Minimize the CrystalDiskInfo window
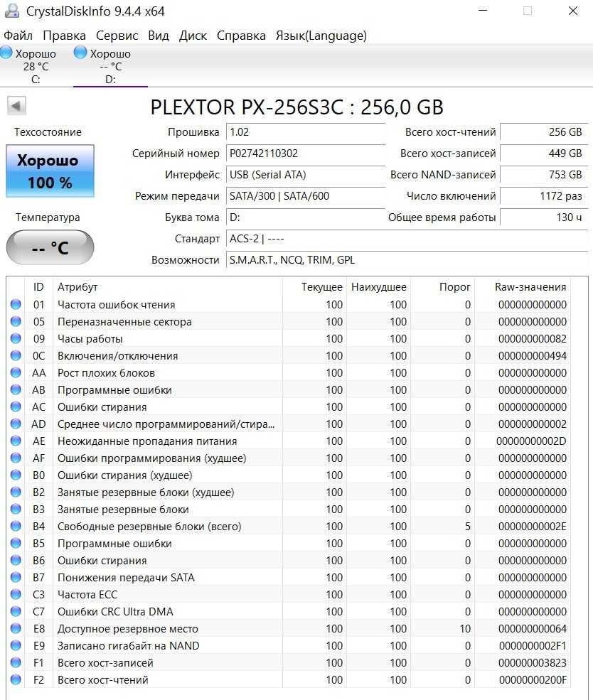The height and width of the screenshot is (700, 593). click(x=483, y=11)
